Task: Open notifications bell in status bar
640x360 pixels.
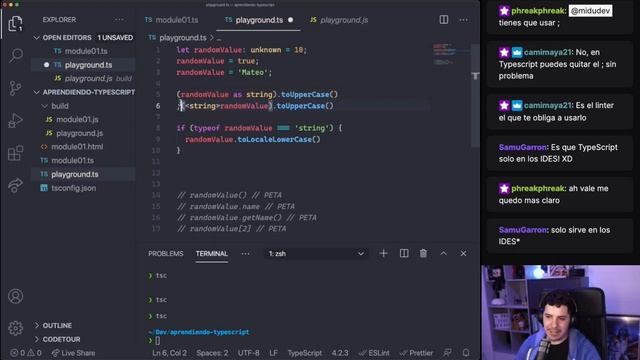Action: point(466,353)
